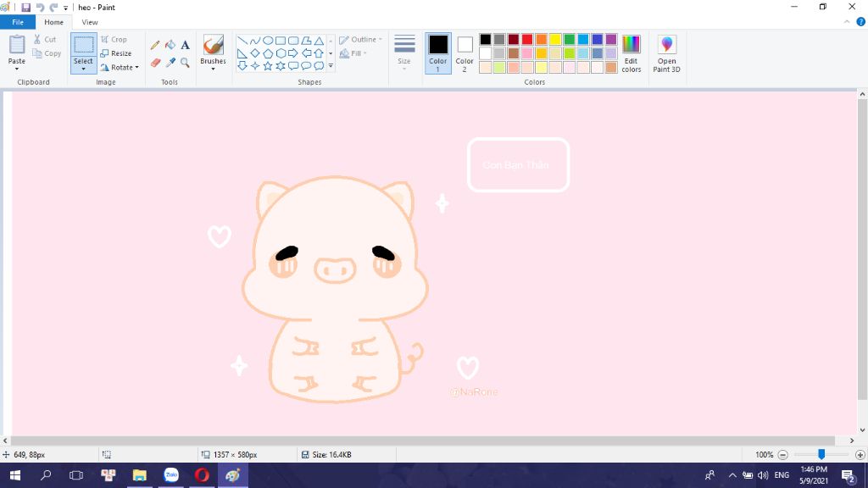Click the zoom in plus button
The height and width of the screenshot is (488, 868).
[x=860, y=455]
